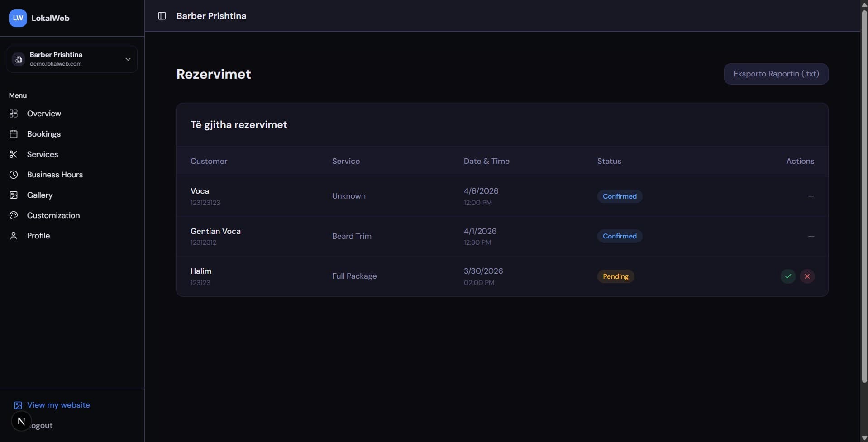Expand the Barber Prishtina business switcher chevron
This screenshot has width=868, height=442.
(x=128, y=59)
